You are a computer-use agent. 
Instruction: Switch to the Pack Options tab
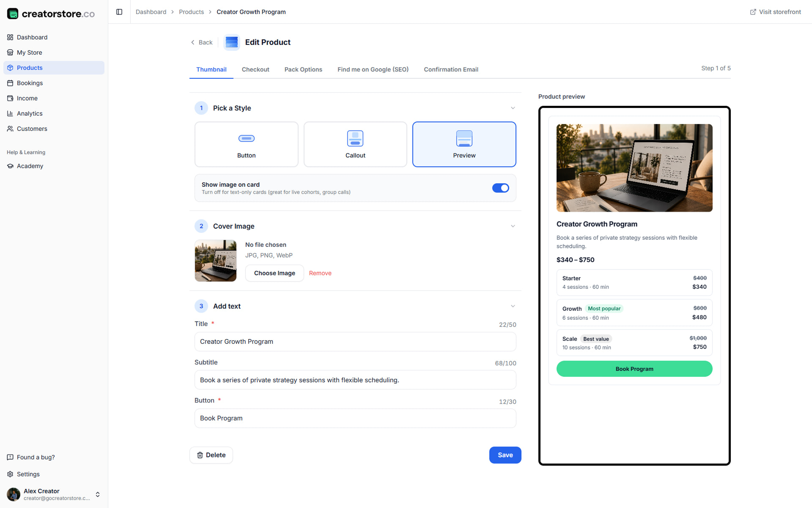pyautogui.click(x=303, y=69)
